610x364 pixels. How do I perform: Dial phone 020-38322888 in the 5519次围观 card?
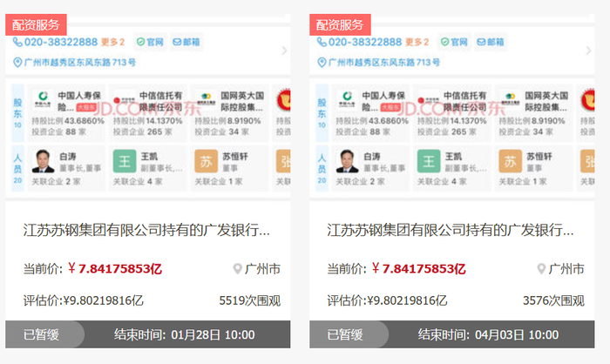[55, 42]
